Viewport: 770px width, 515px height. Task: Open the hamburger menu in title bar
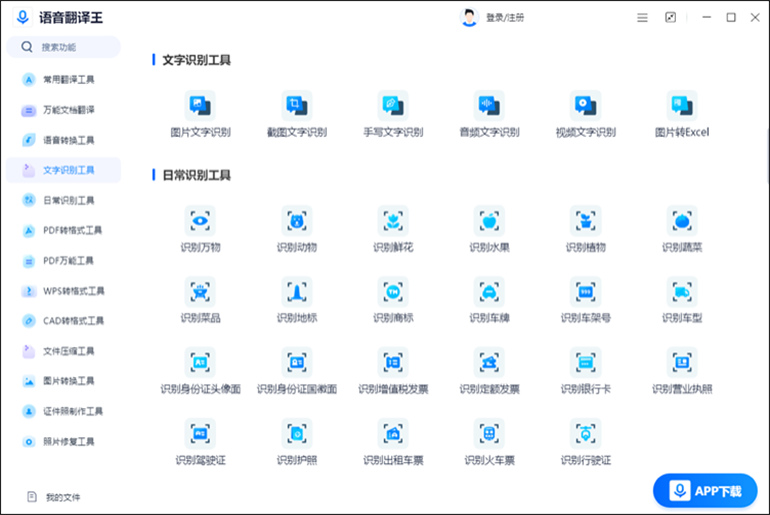click(642, 18)
